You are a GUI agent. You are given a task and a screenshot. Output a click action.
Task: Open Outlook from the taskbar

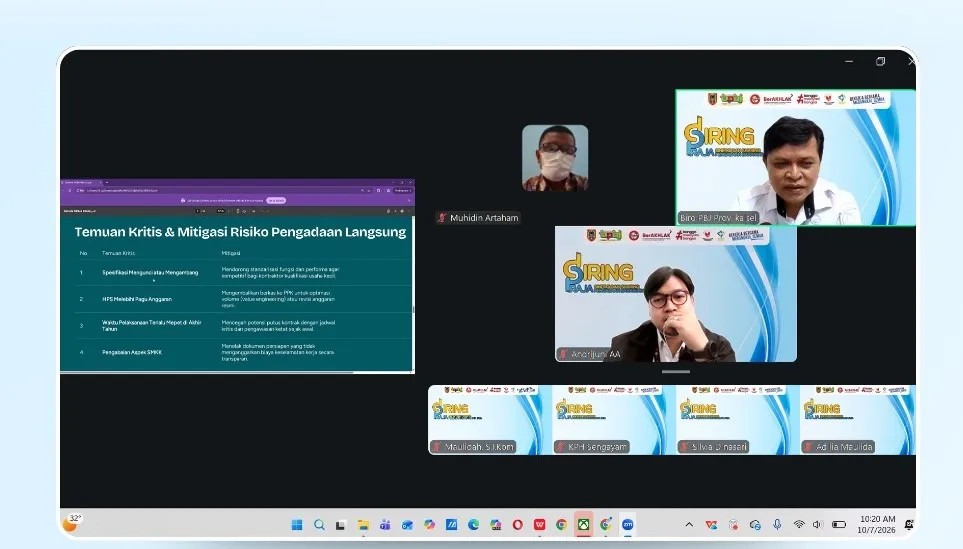[407, 524]
